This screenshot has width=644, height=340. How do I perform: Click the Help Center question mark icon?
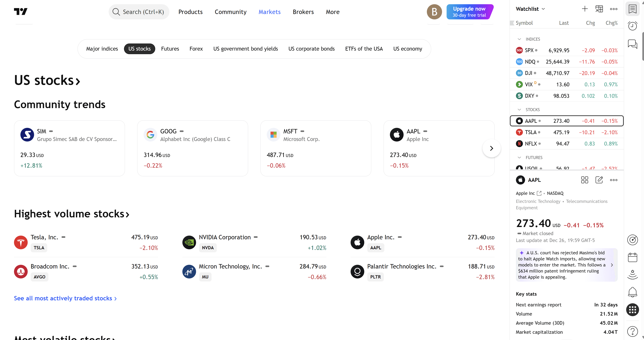tap(632, 332)
